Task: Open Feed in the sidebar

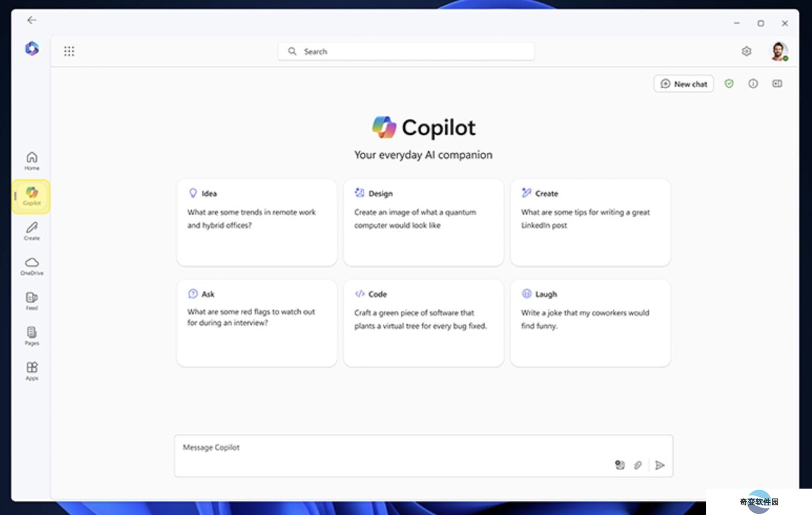Action: pyautogui.click(x=32, y=301)
